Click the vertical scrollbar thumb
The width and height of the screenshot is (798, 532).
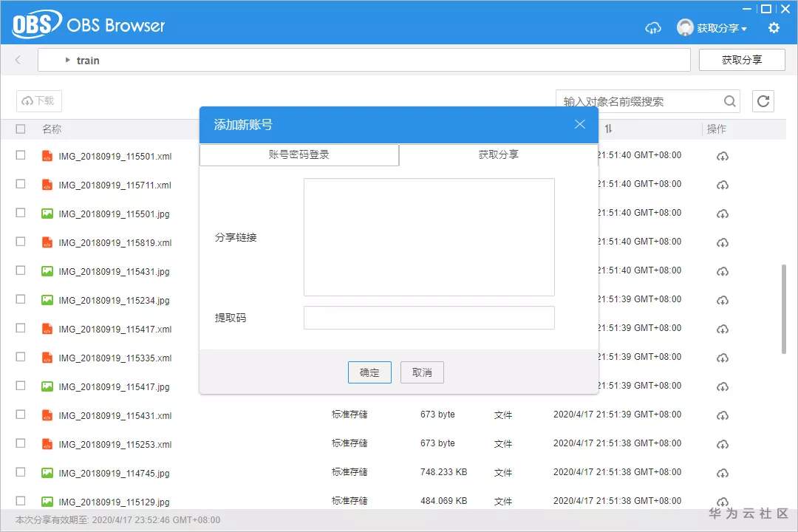(x=784, y=309)
